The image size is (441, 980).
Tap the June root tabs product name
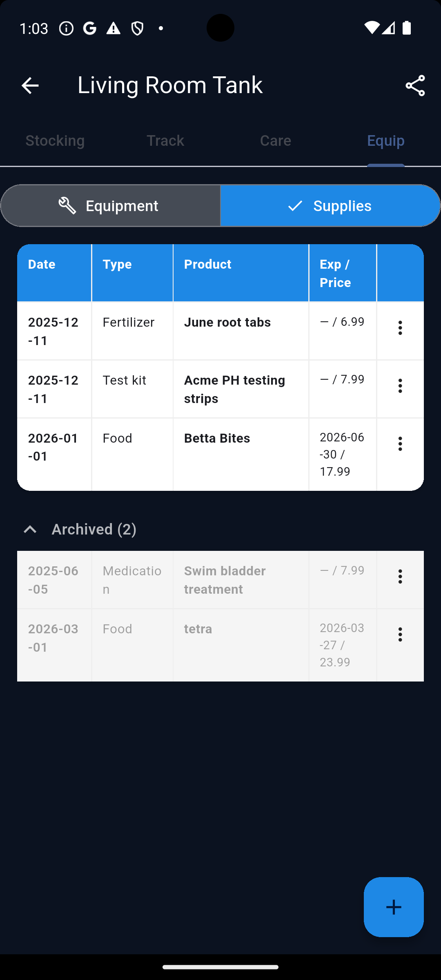tap(227, 323)
